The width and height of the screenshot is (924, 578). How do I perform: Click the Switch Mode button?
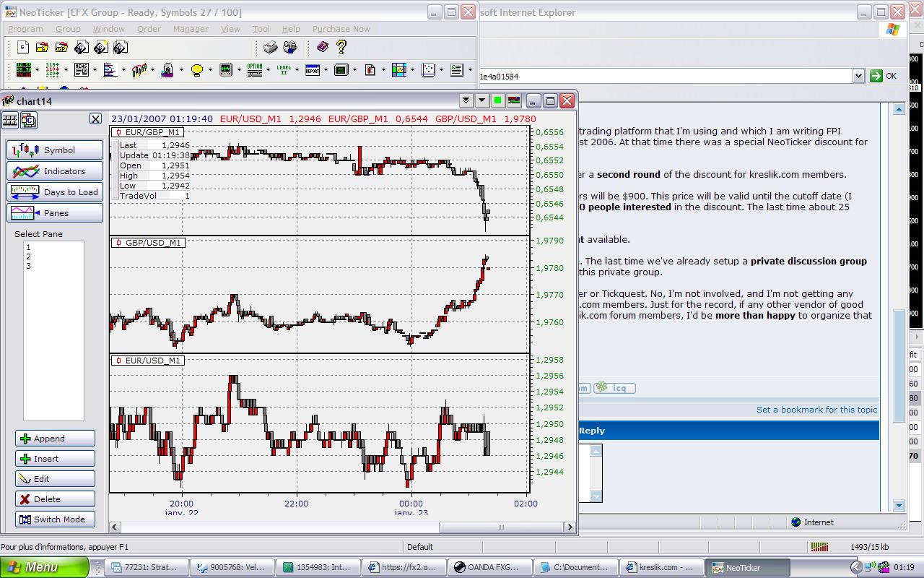55,519
